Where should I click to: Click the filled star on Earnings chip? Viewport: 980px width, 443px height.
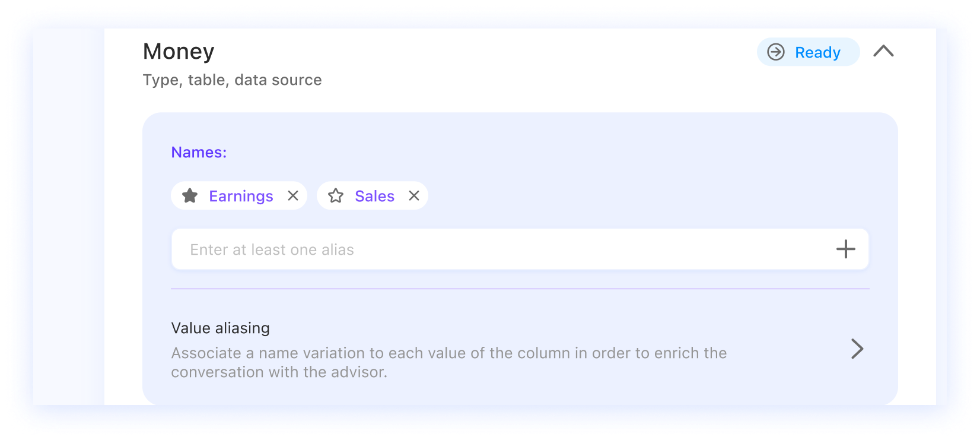pos(190,196)
